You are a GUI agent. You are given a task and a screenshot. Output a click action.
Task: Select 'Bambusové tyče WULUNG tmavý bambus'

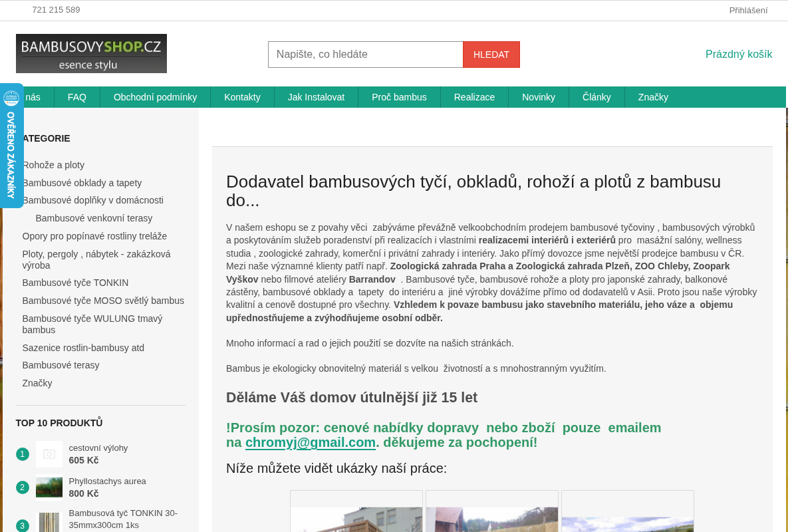[x=92, y=324]
